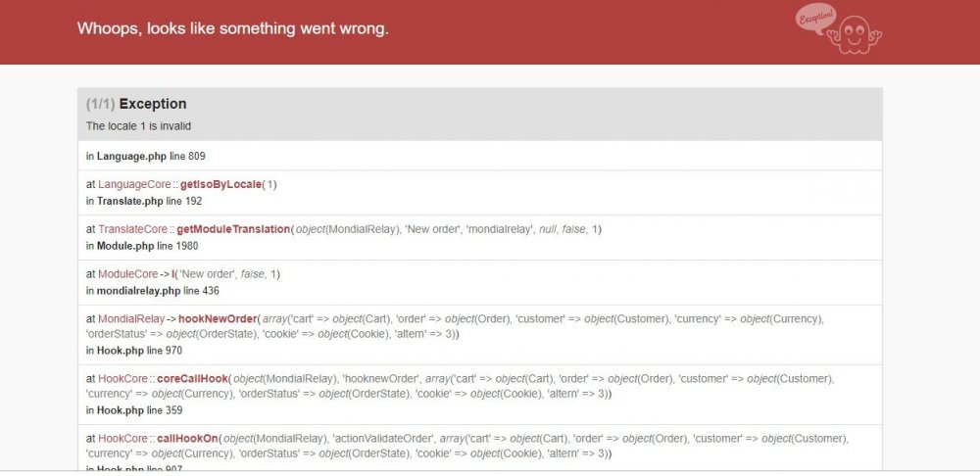Select the Language.php line 809 entry
This screenshot has height=476, width=980.
point(145,156)
